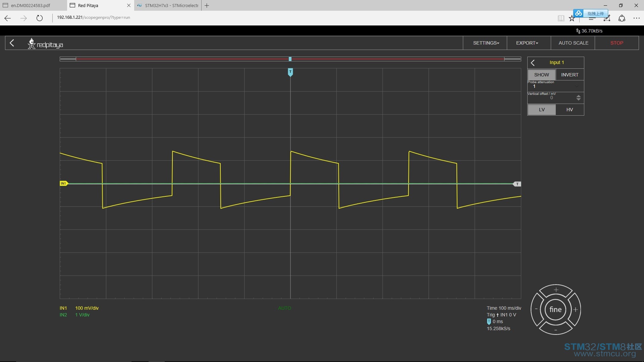
Task: Minimize the browser window
Action: click(x=605, y=5)
